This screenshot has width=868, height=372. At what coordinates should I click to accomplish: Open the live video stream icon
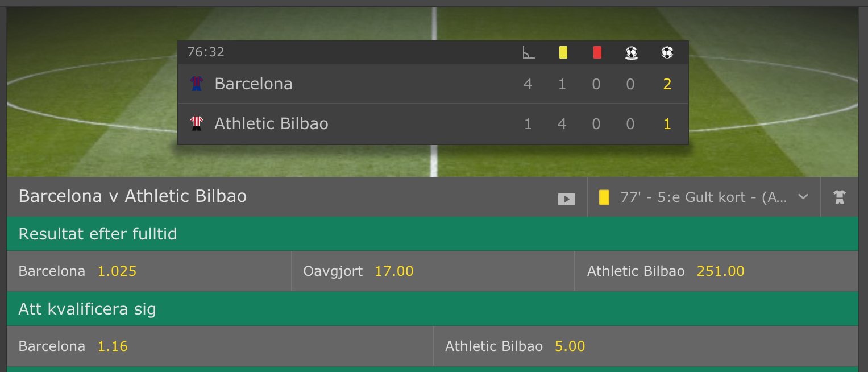click(566, 199)
